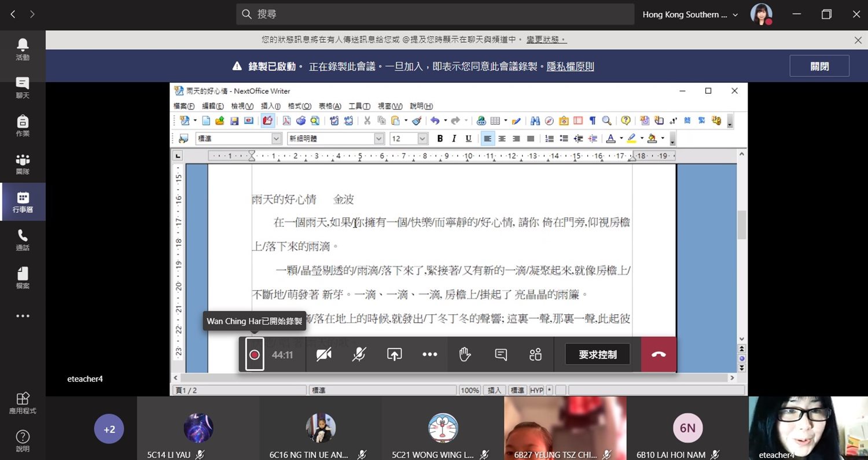Open more actions menu in meeting toolbar
The height and width of the screenshot is (460, 868).
[429, 355]
